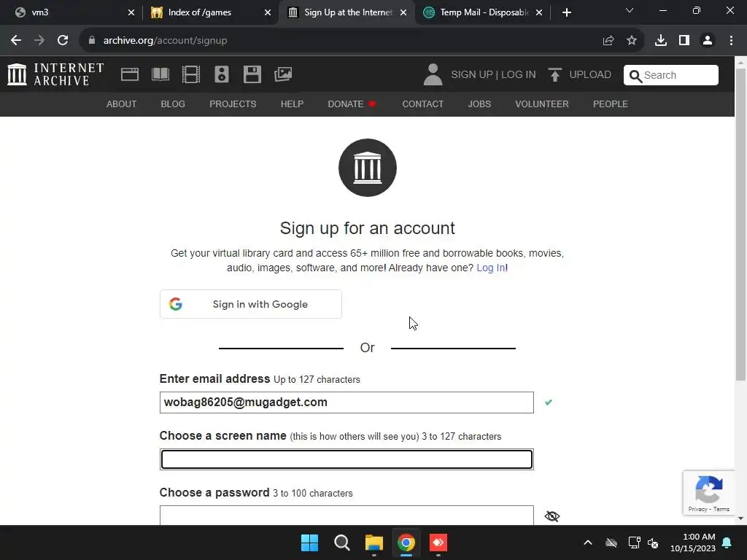The height and width of the screenshot is (560, 747).
Task: Open the Audio speaker icon
Action: pyautogui.click(x=222, y=74)
